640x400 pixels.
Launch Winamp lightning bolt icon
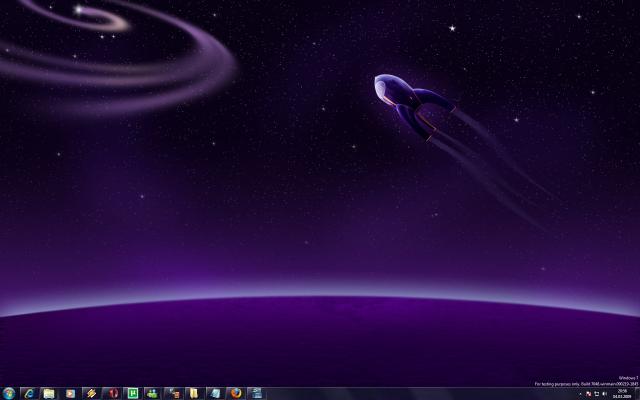click(x=90, y=393)
